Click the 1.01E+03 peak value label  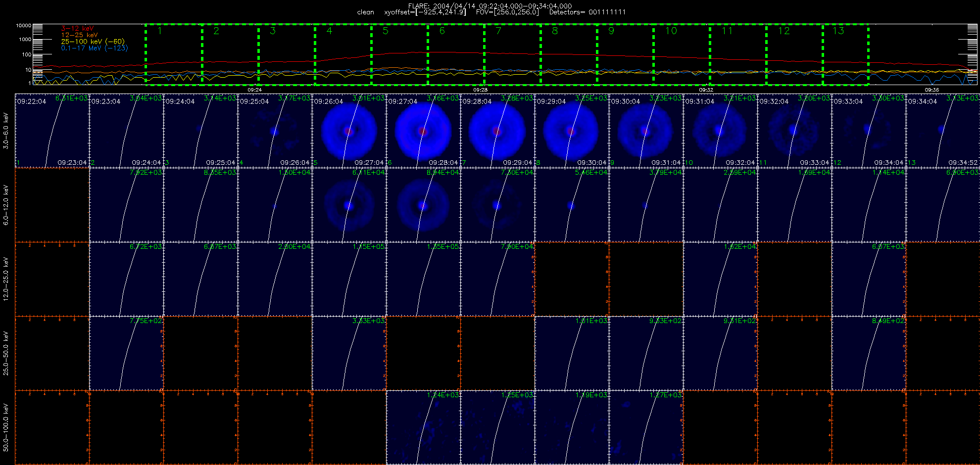click(x=591, y=321)
